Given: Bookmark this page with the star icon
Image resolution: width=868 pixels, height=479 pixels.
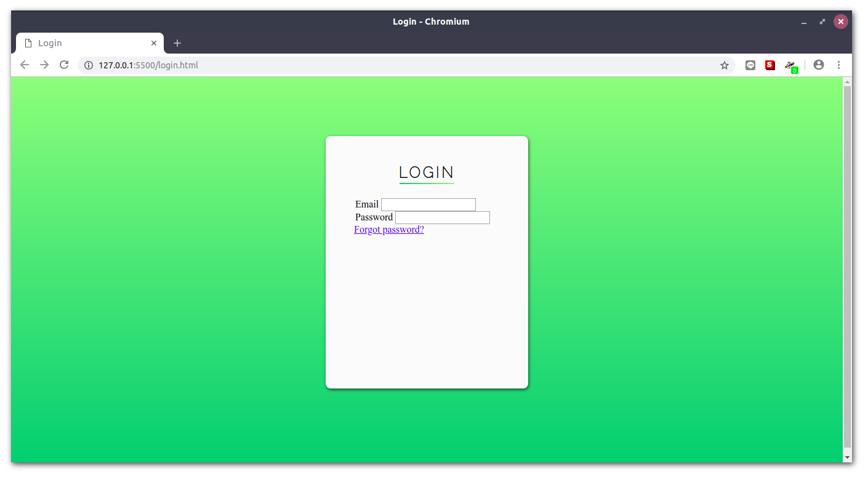Looking at the screenshot, I should (x=725, y=65).
